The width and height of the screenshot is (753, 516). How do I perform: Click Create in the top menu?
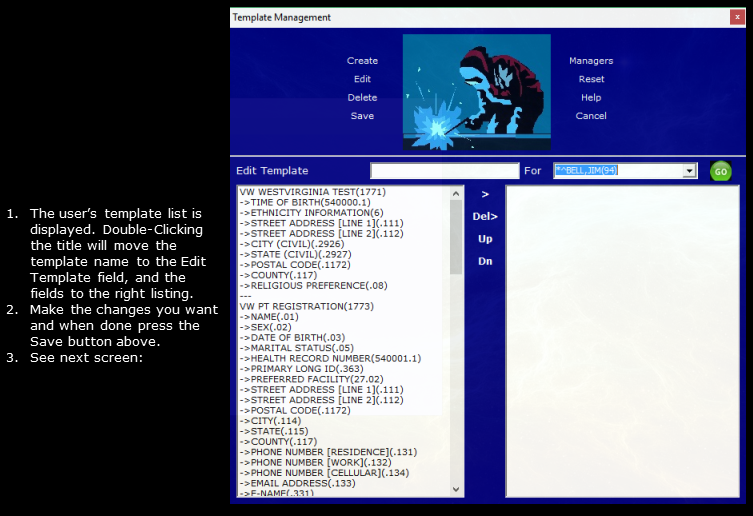[362, 61]
